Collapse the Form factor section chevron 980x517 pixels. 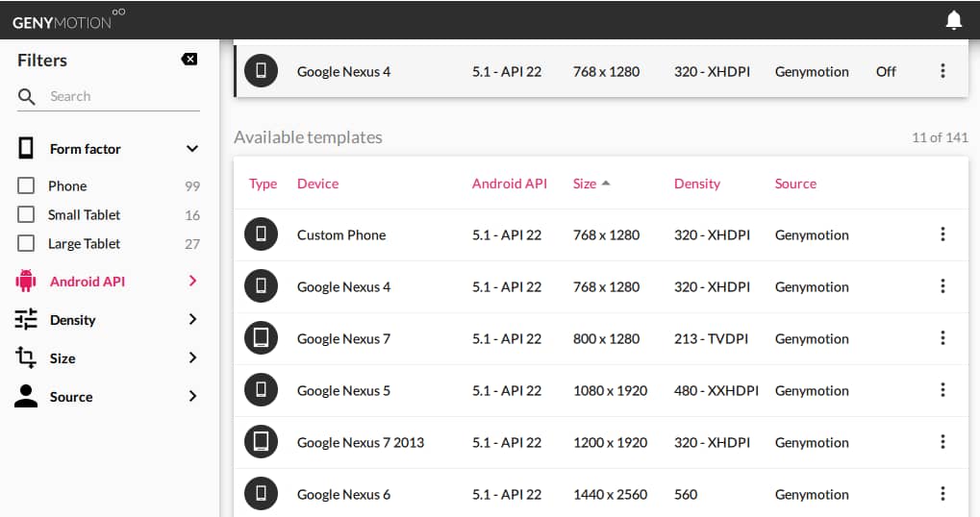tap(192, 149)
